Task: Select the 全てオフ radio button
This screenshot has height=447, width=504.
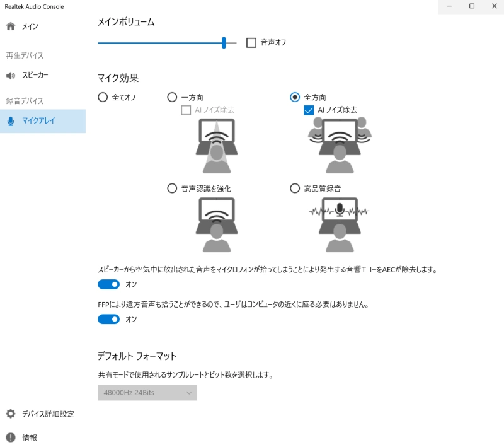Action: tap(102, 97)
